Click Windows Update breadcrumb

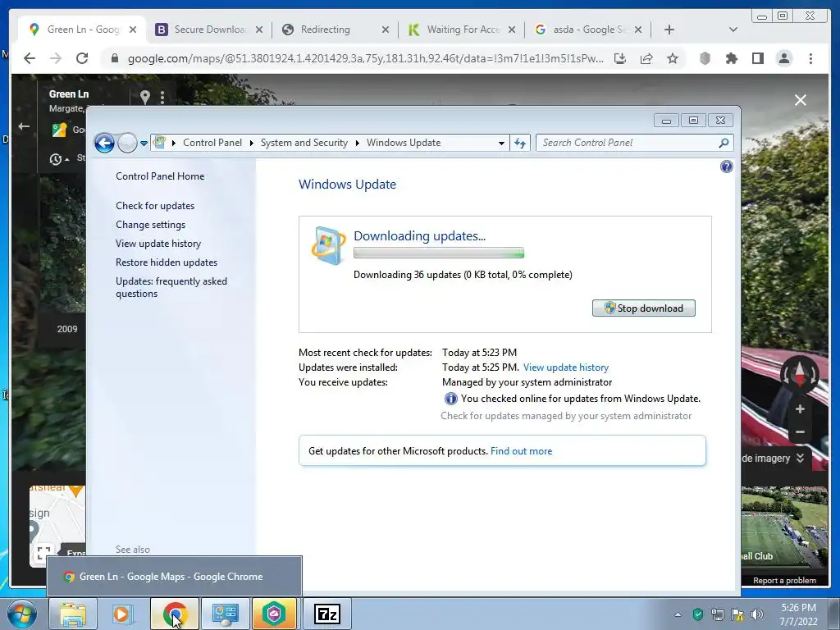pos(404,143)
